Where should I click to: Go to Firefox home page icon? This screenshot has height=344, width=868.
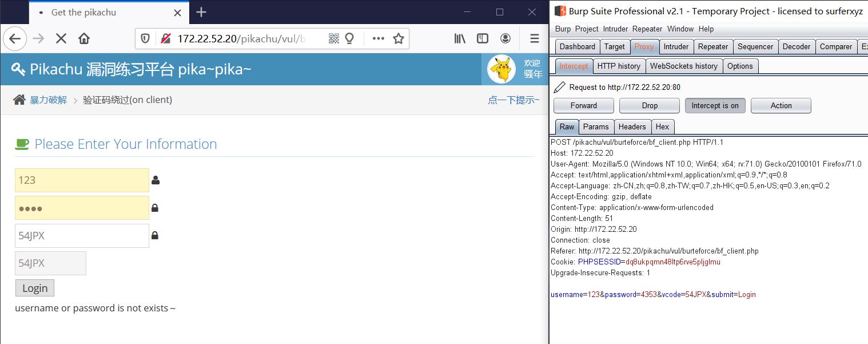point(84,39)
